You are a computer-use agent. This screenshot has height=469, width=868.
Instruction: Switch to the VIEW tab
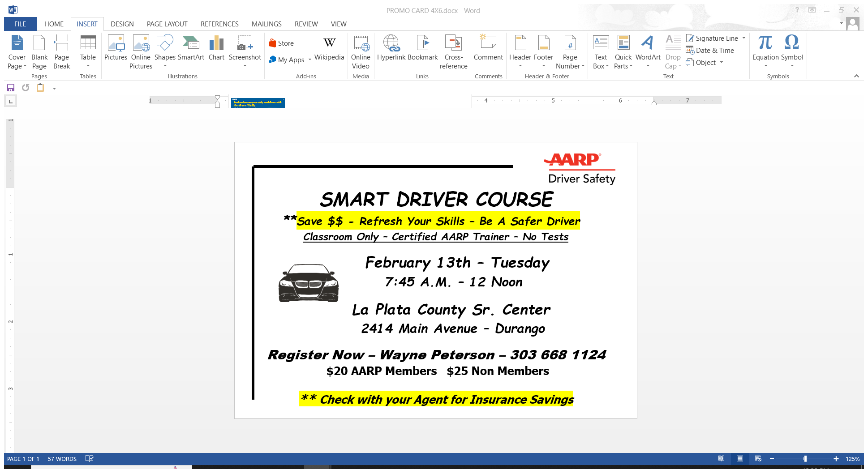[x=339, y=24]
